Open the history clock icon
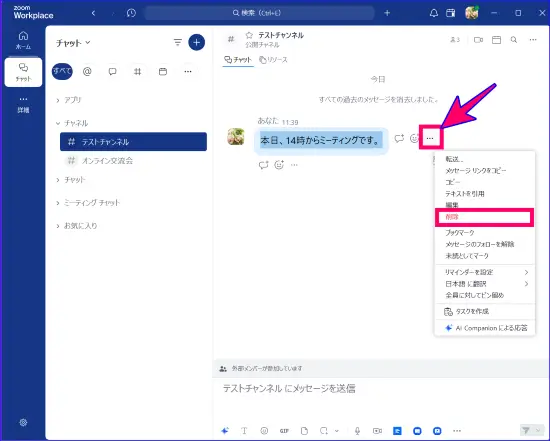 131,13
